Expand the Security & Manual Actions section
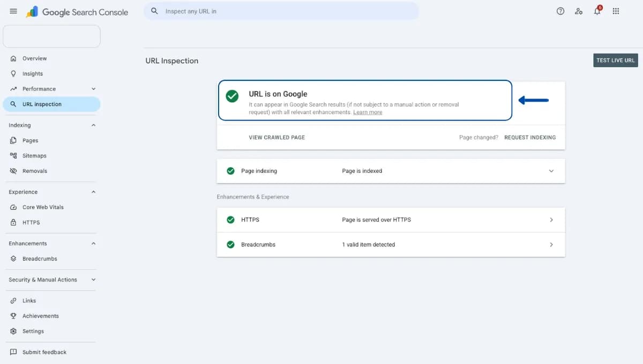This screenshot has height=364, width=643. coord(93,279)
